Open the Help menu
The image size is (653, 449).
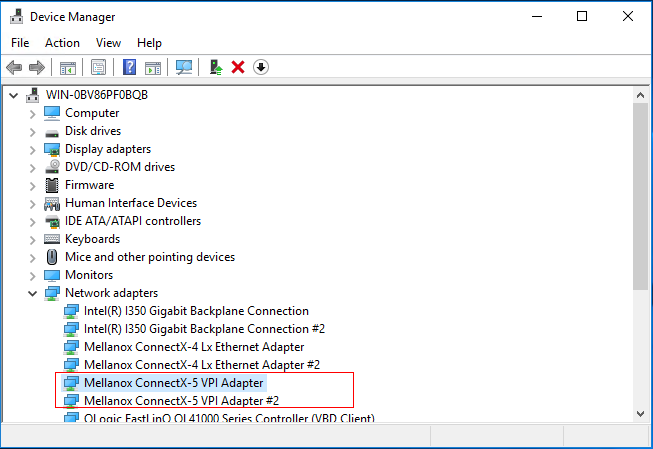click(x=149, y=43)
